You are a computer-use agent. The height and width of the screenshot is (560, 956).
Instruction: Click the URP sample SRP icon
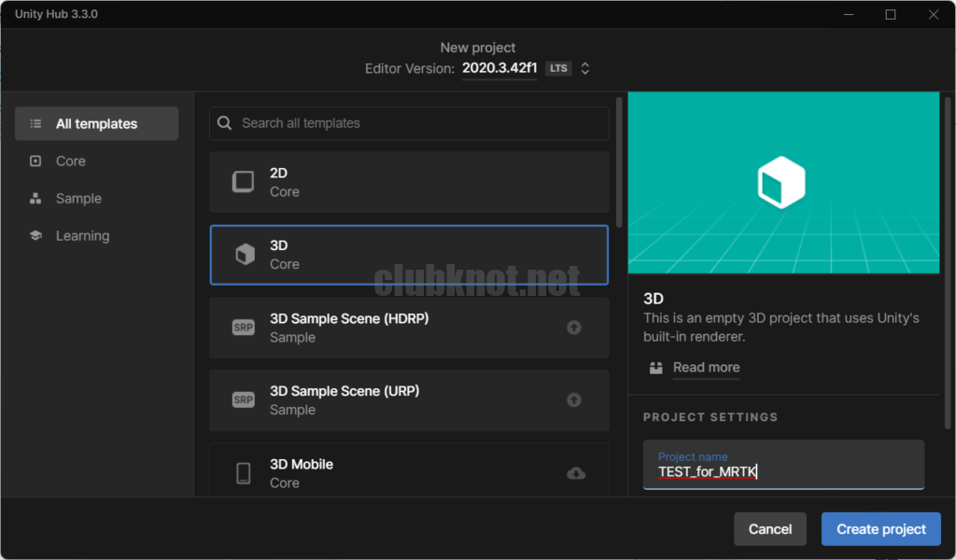[243, 400]
